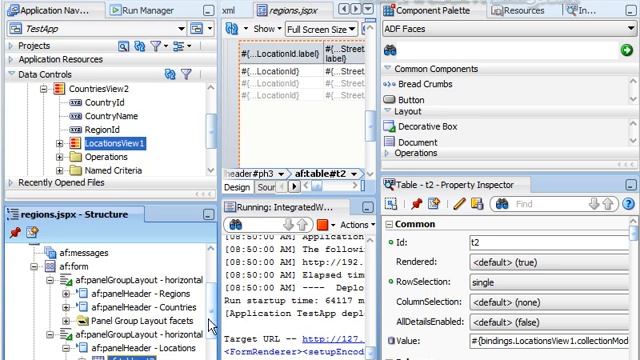Click the find previous up arrow in Property Inspector
640x360 pixels.
pyautogui.click(x=608, y=204)
